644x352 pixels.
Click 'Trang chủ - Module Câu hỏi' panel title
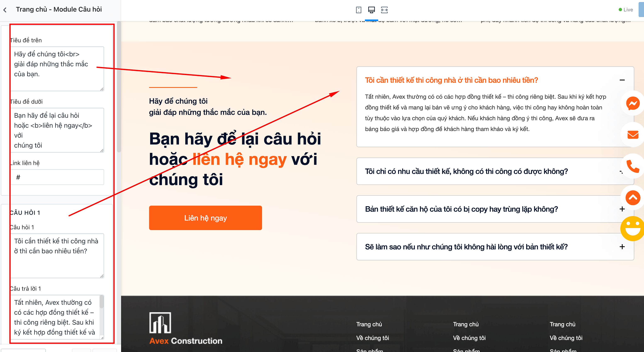tap(59, 10)
